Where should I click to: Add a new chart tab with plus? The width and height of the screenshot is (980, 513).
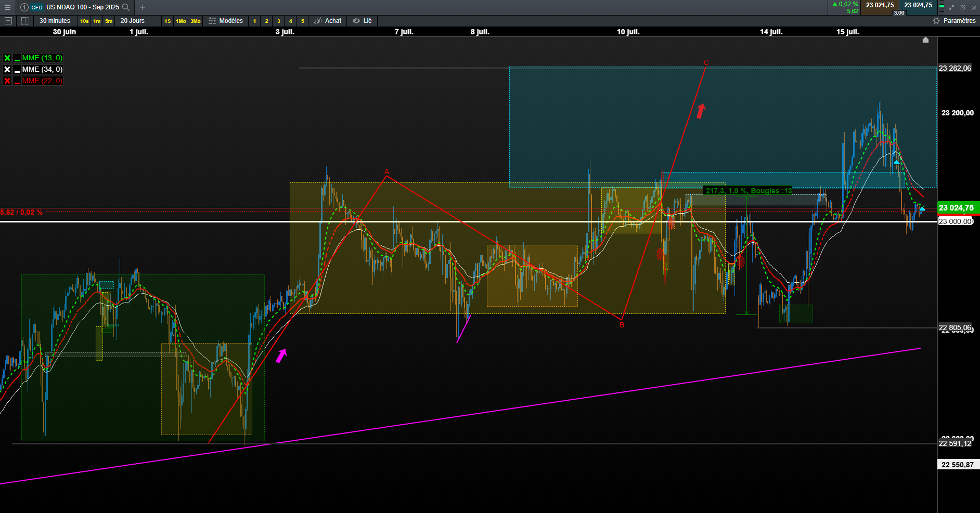point(143,7)
